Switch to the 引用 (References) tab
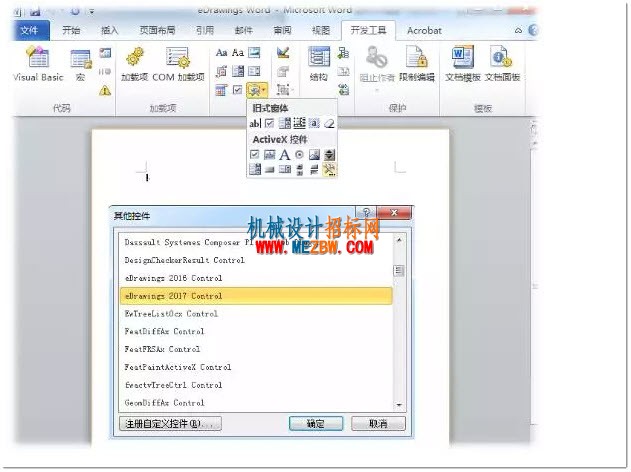 click(x=205, y=31)
